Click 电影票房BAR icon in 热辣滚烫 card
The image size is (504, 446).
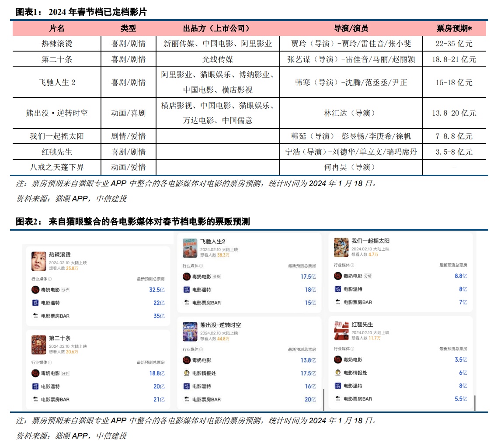pos(35,316)
